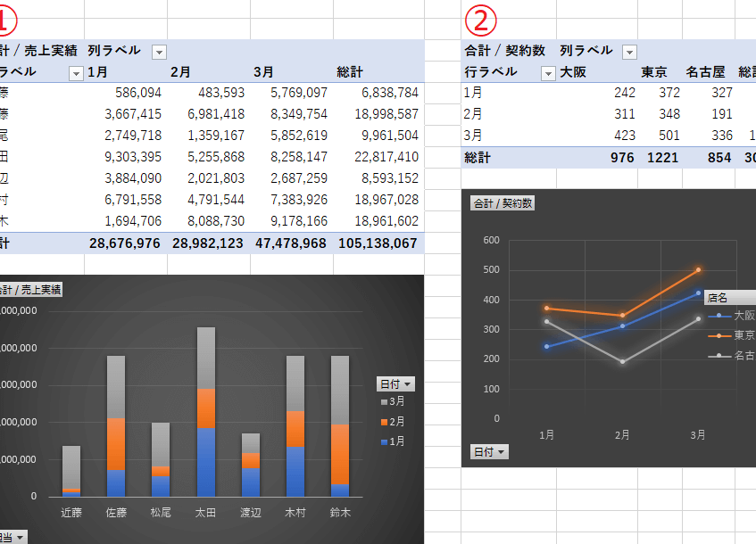Image resolution: width=756 pixels, height=544 pixels.
Task: Select the 2月 orange legend marker in bar chart
Action: click(x=385, y=422)
